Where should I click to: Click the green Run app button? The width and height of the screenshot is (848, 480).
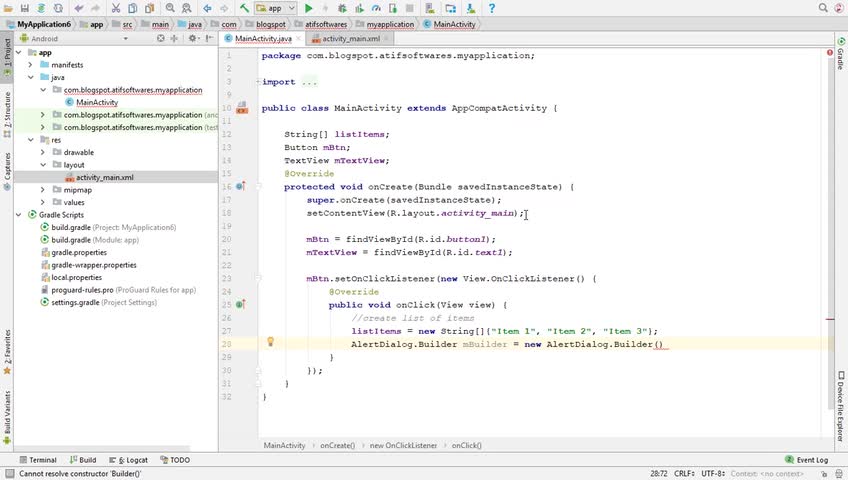[x=309, y=8]
